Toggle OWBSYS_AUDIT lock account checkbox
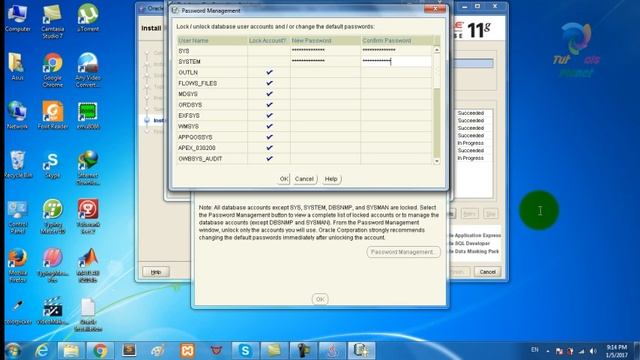640x360 pixels. 269,158
